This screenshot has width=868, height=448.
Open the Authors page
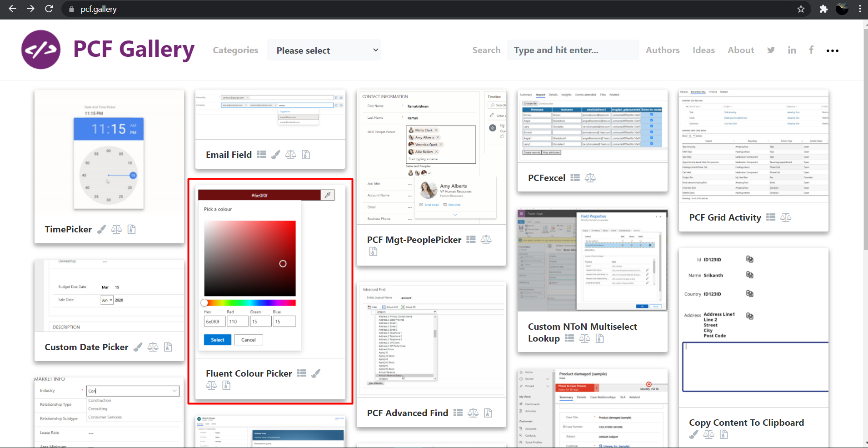point(663,50)
